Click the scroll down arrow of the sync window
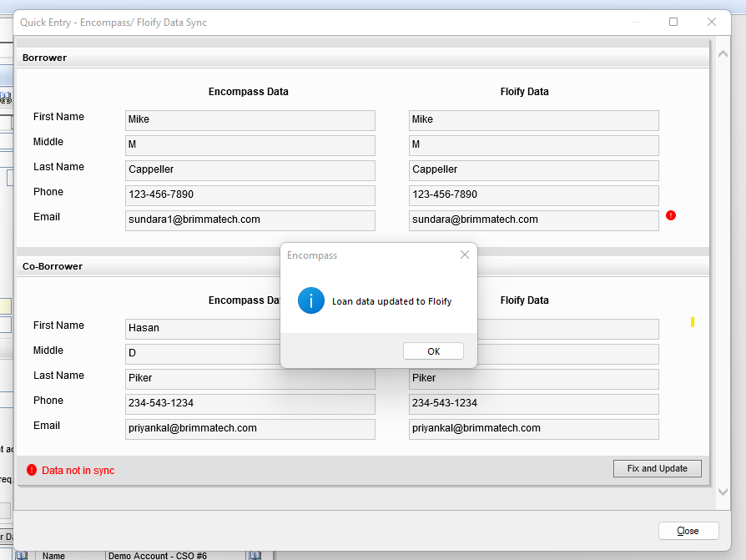The width and height of the screenshot is (746, 560). (x=723, y=492)
